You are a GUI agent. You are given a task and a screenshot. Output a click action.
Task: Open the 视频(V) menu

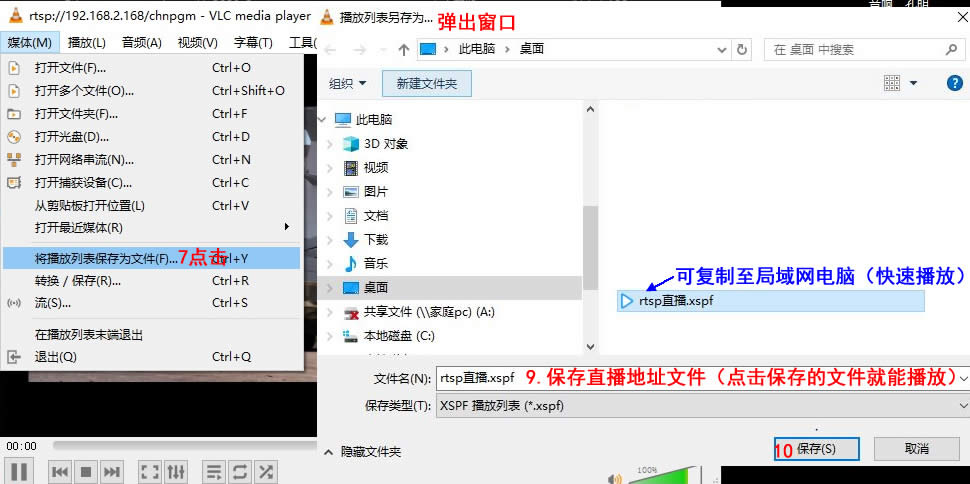coord(197,43)
